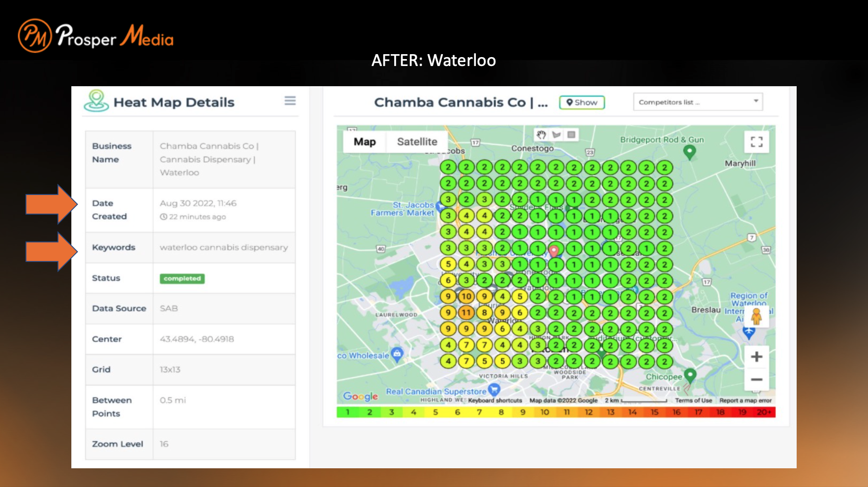
Task: Click the Zoom Level value 16
Action: tap(164, 444)
